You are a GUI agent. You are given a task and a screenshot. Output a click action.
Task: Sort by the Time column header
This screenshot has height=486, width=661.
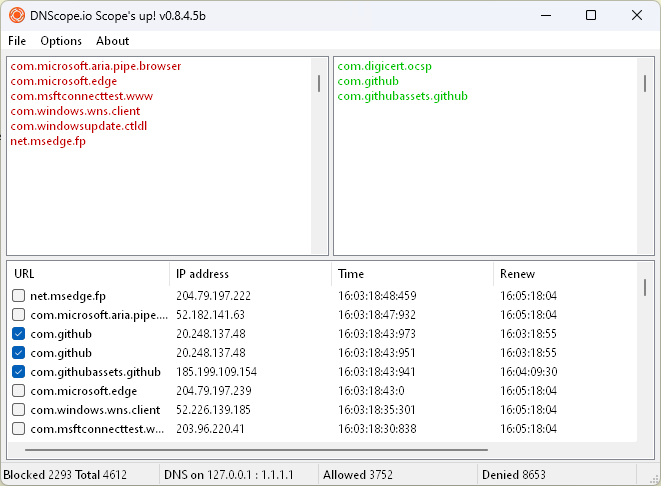412,274
